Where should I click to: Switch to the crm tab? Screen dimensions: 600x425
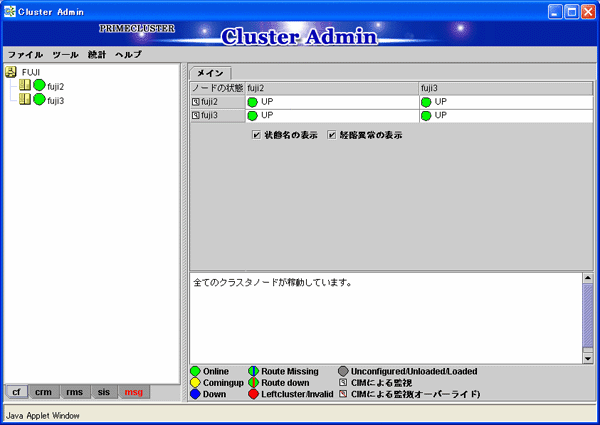point(43,392)
